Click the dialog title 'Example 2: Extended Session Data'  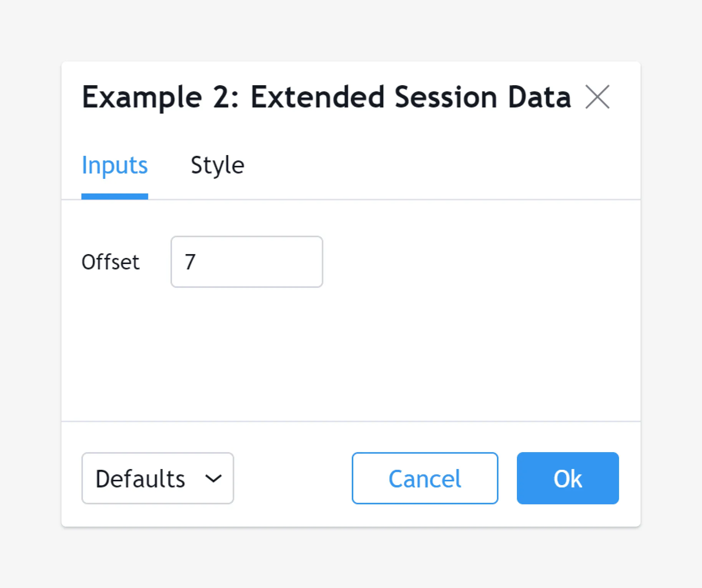326,97
